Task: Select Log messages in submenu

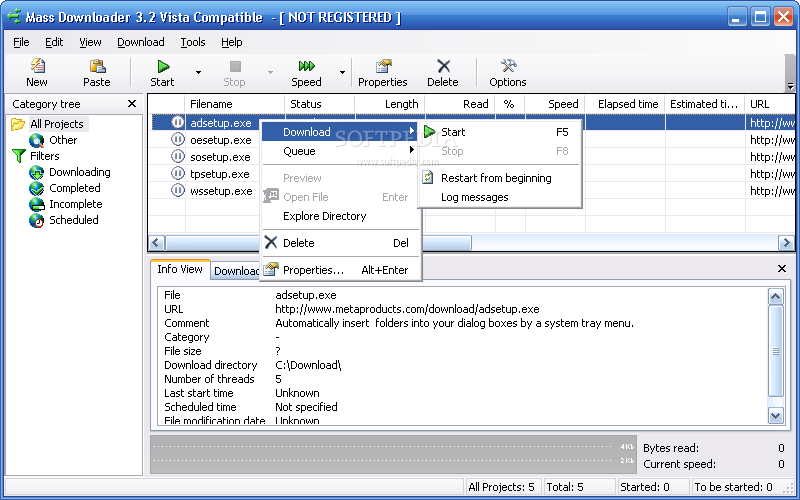Action: (474, 197)
